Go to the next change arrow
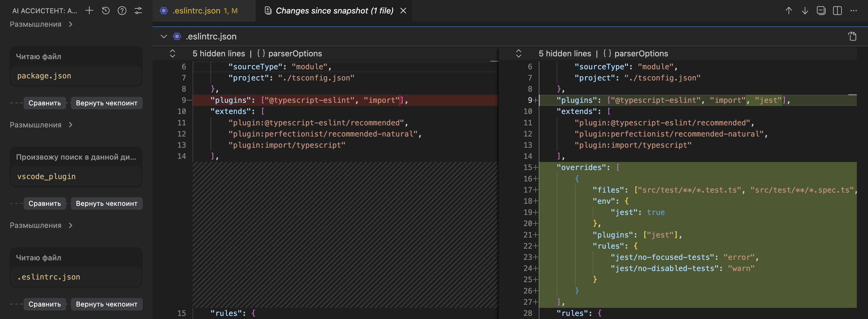 (805, 11)
